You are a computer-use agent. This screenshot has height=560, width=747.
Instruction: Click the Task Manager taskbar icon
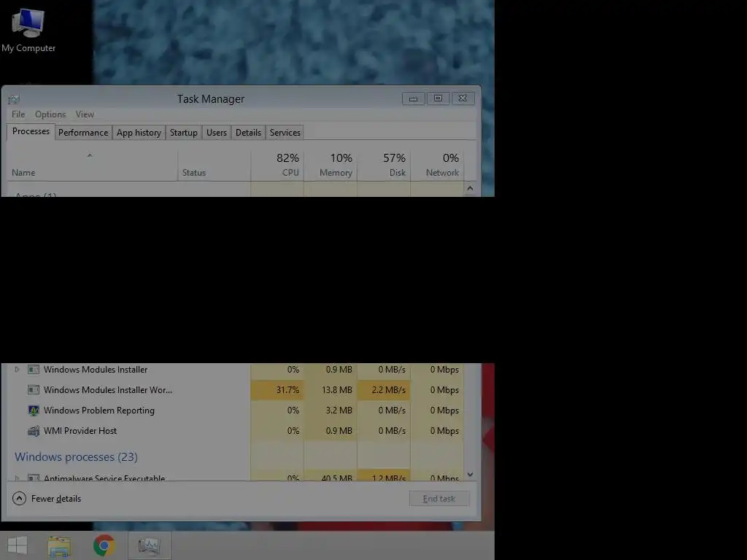(149, 545)
